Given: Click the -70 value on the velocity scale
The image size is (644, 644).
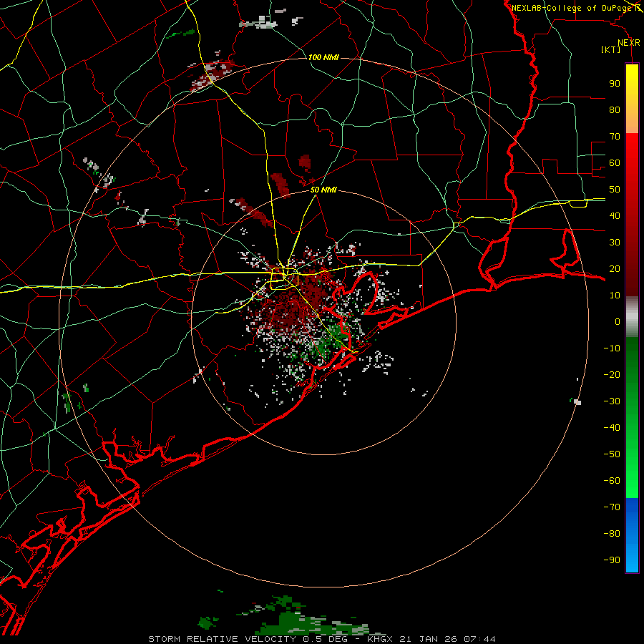Looking at the screenshot, I should tap(612, 507).
